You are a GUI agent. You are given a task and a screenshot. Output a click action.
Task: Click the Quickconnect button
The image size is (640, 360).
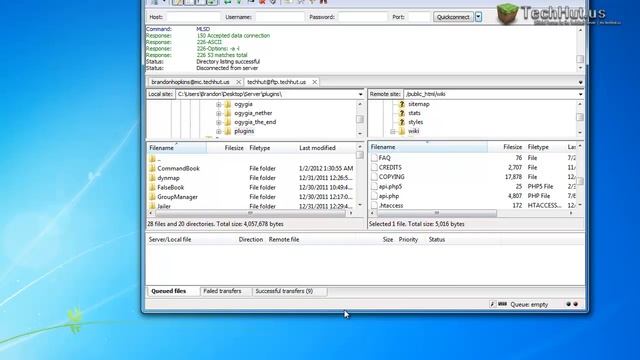[x=453, y=17]
